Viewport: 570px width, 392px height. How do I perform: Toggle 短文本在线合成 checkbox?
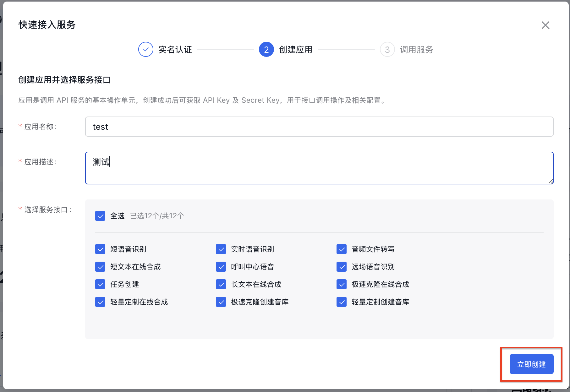(x=100, y=267)
